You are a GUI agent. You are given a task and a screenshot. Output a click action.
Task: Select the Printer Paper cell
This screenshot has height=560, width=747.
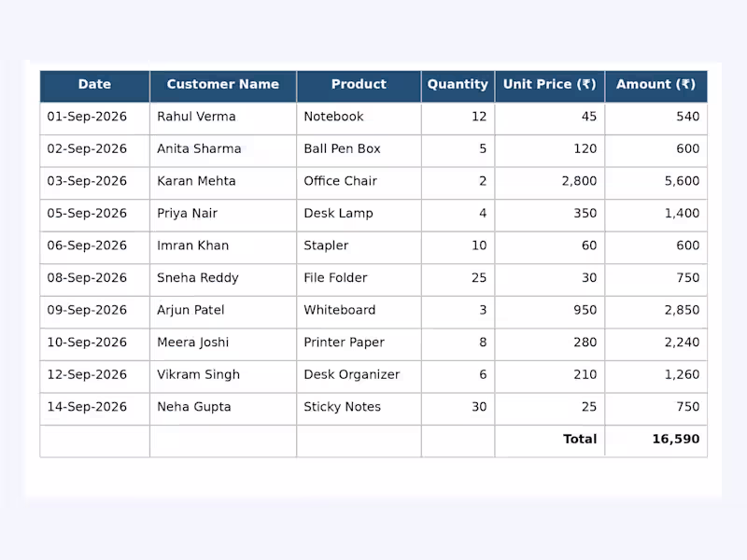tap(359, 344)
